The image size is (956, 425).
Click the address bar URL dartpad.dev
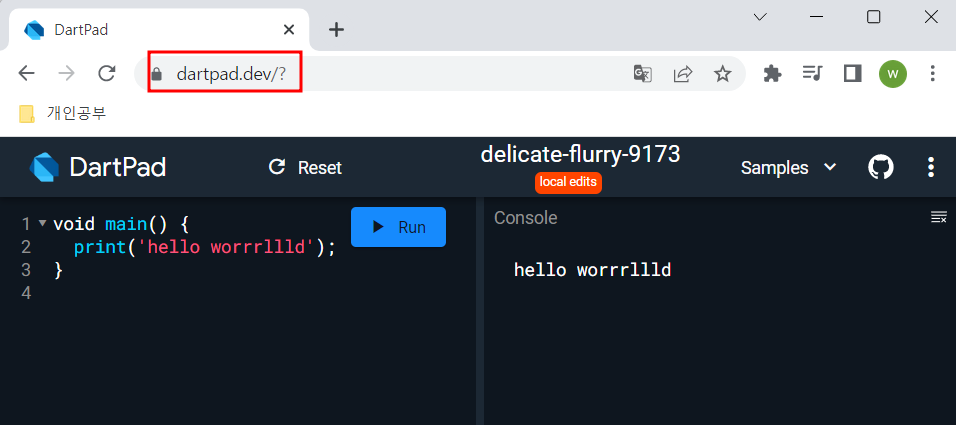coord(231,74)
